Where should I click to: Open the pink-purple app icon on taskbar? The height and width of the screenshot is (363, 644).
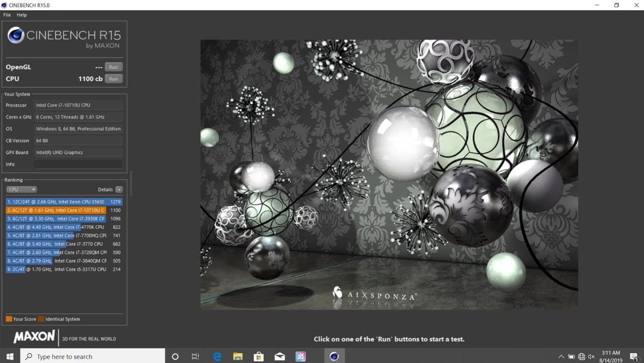[300, 356]
